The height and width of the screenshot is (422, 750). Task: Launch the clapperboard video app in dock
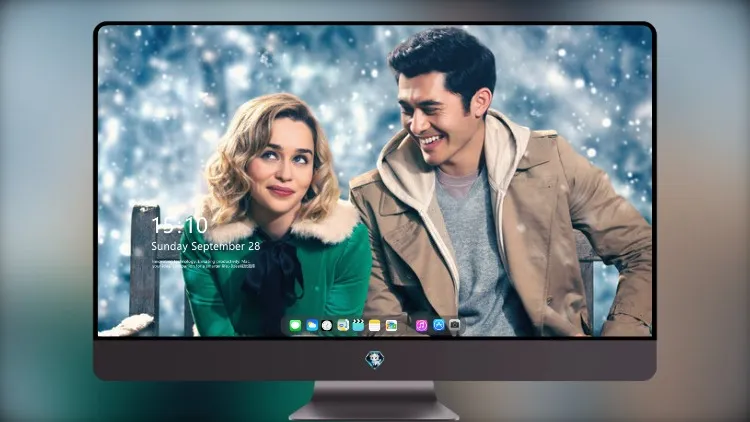pos(358,326)
